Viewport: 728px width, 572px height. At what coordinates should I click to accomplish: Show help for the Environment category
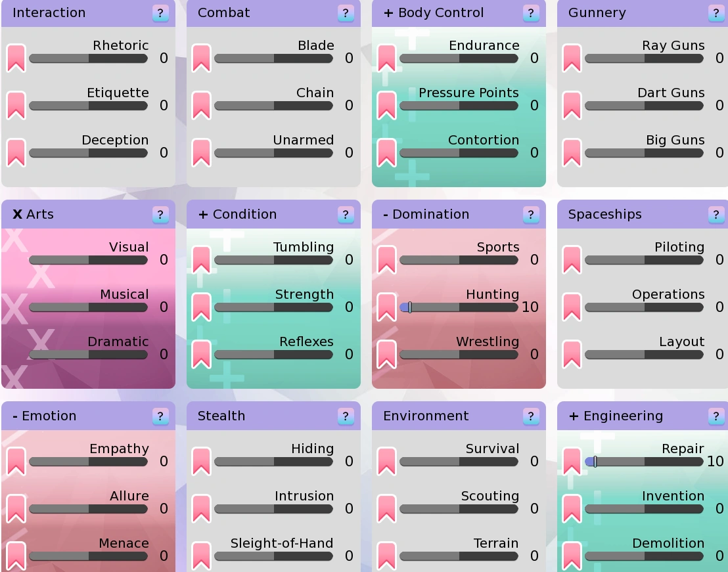(x=531, y=416)
